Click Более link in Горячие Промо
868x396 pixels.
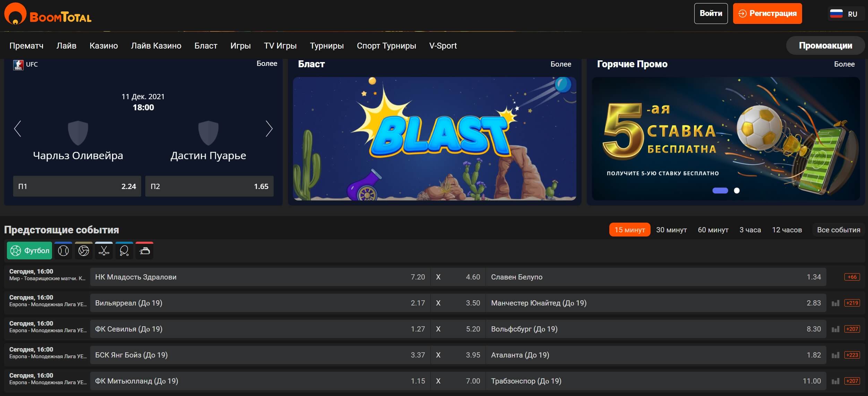[844, 64]
